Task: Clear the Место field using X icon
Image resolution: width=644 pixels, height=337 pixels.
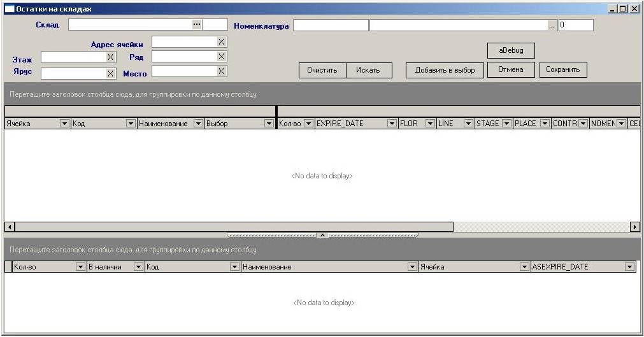Action: point(221,71)
